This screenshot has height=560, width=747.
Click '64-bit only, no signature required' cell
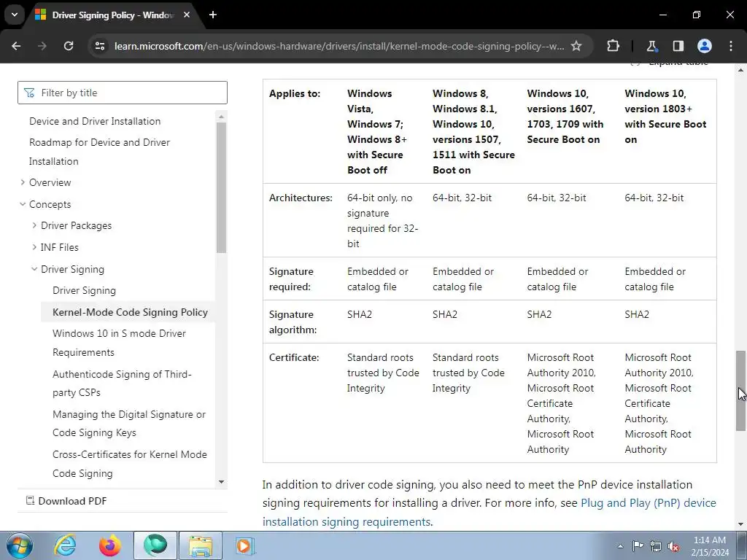tap(382, 220)
